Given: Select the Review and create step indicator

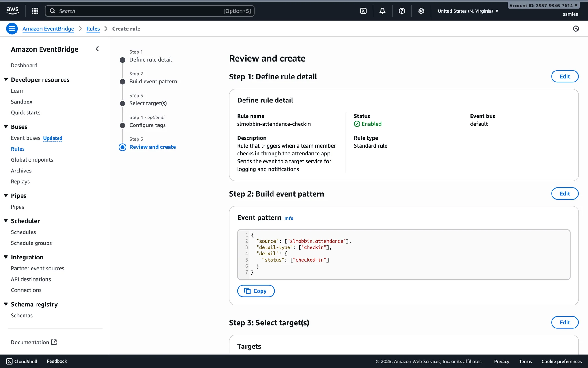Looking at the screenshot, I should (153, 147).
